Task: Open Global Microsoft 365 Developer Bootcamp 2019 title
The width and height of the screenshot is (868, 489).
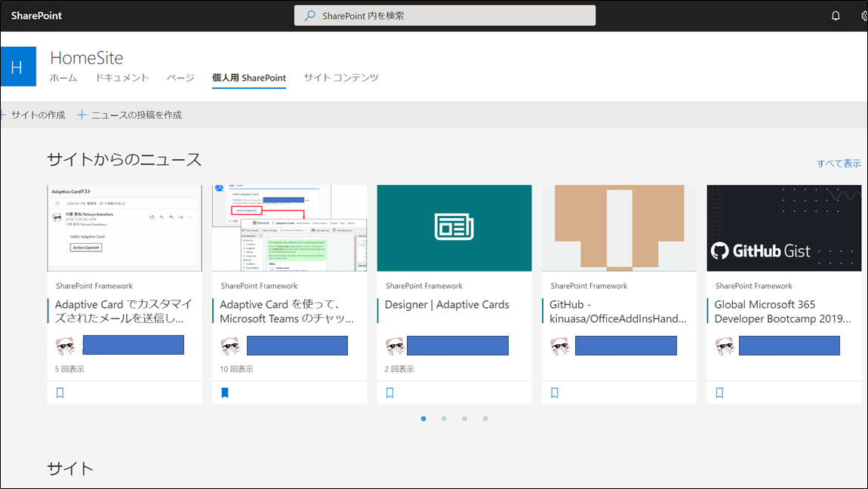Action: tap(783, 312)
